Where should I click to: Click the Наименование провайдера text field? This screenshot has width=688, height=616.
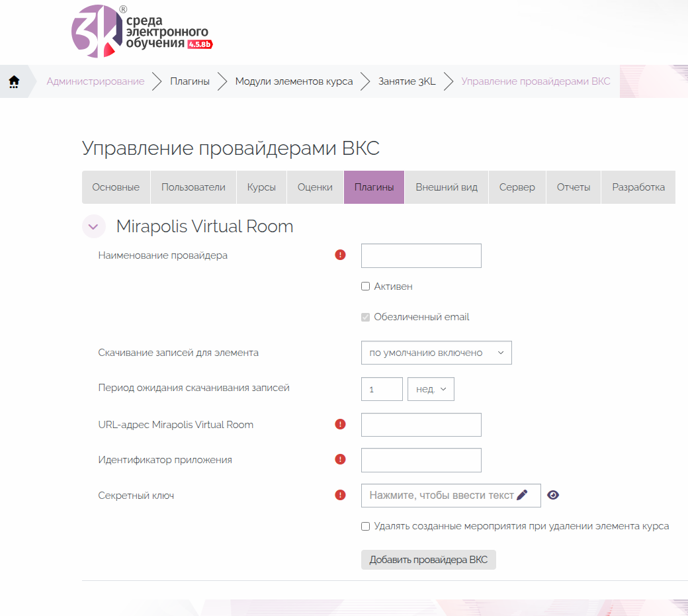(421, 255)
